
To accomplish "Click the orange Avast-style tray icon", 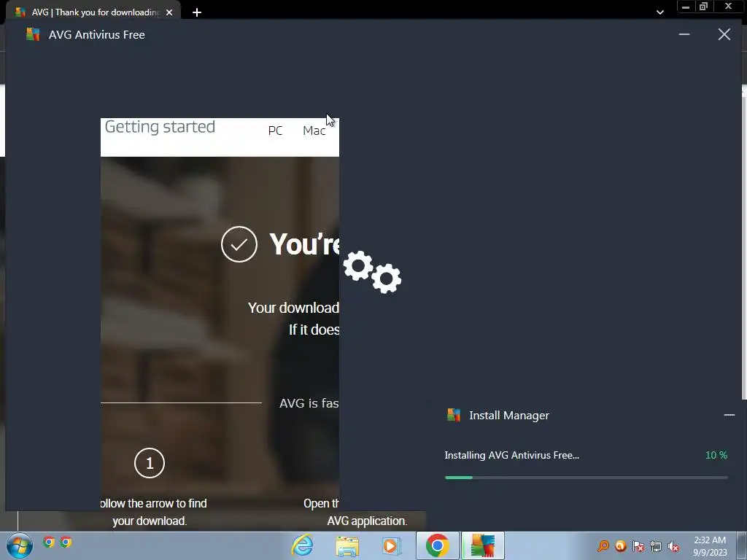I will point(620,545).
